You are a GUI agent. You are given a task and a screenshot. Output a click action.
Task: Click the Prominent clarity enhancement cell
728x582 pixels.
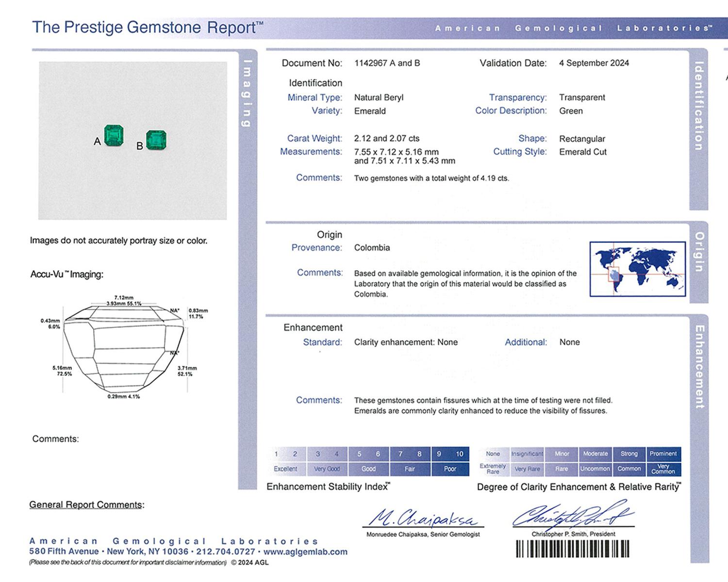pyautogui.click(x=663, y=454)
